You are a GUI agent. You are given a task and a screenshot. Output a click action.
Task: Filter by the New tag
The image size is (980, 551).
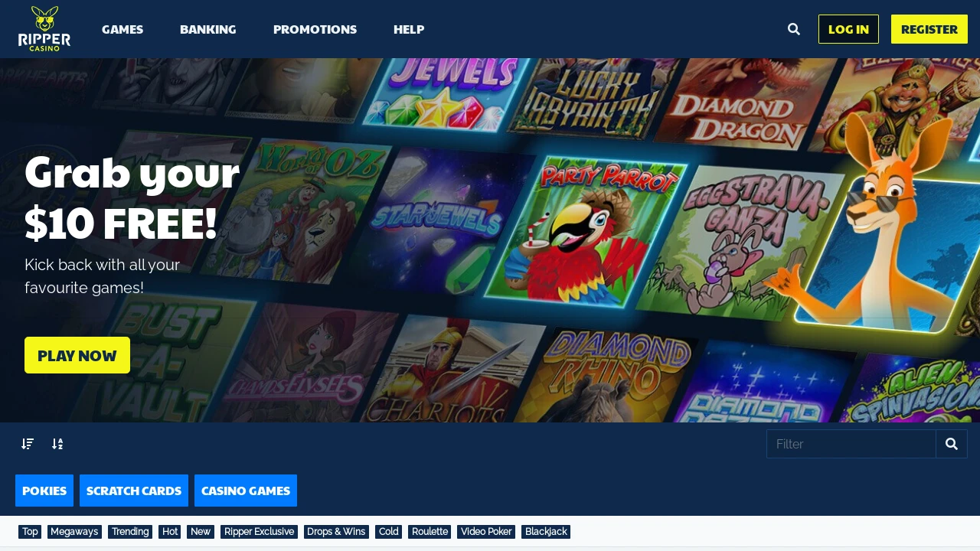click(201, 532)
